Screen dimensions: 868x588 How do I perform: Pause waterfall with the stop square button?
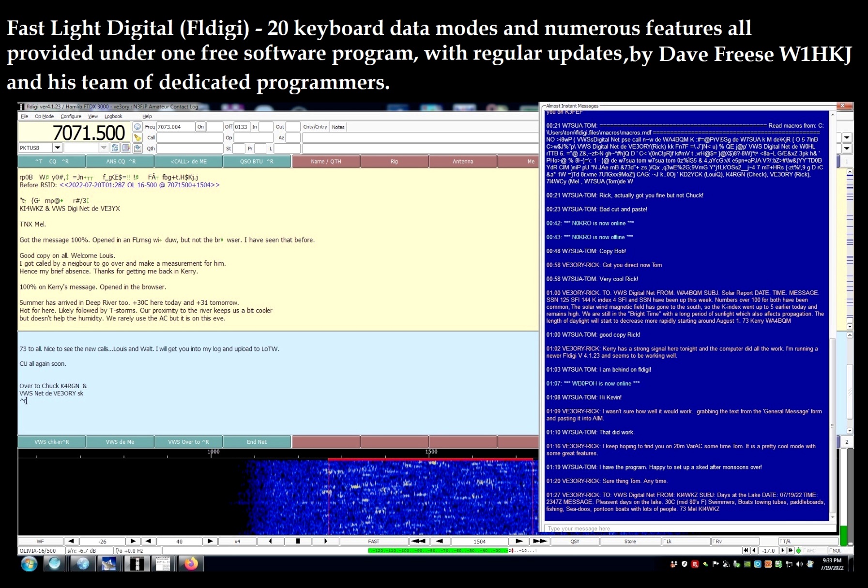pos(298,542)
